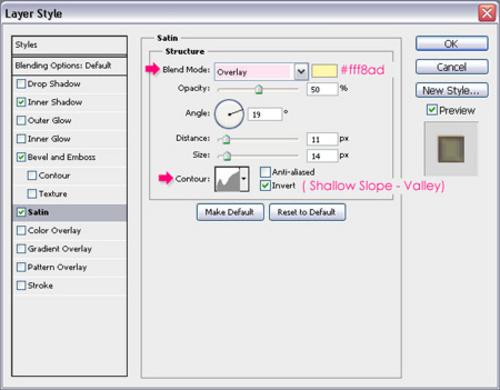Viewport: 500px width, 390px height.
Task: Click the Angle dial control
Action: [229, 114]
